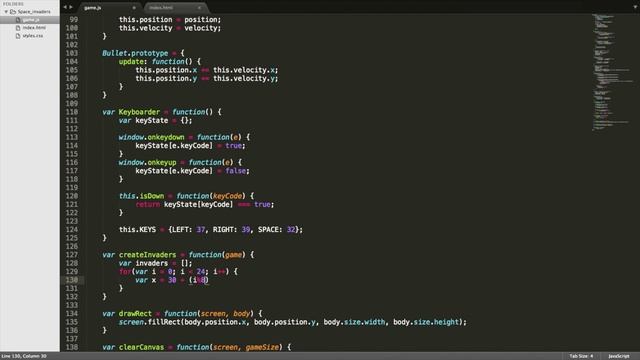Screen dimensions: 640x360
Task: Collapse the Space_invaders folder triangle
Action: click(6, 12)
